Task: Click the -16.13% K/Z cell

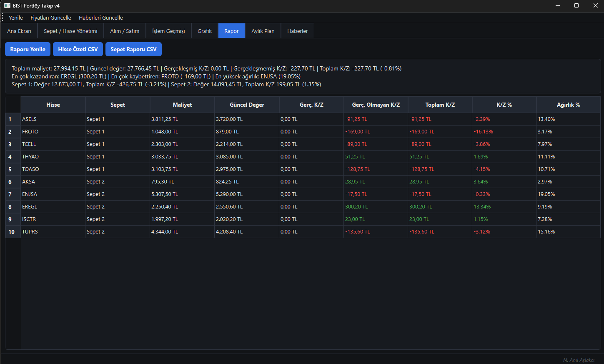Action: tap(504, 131)
